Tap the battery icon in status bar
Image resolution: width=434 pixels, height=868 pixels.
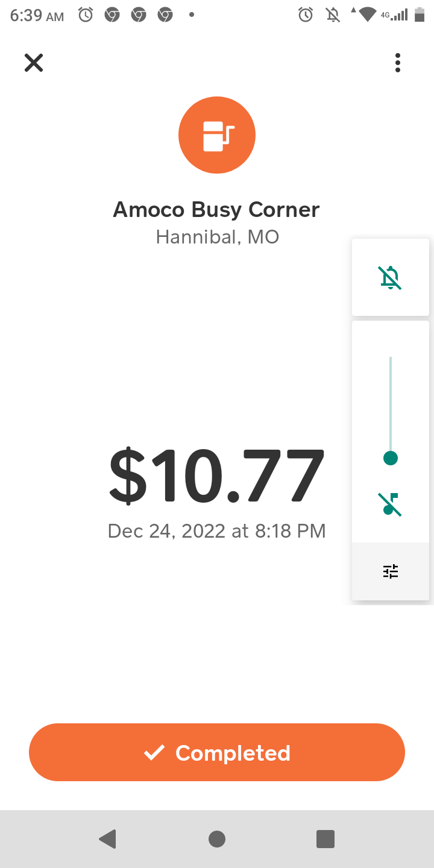(420, 15)
